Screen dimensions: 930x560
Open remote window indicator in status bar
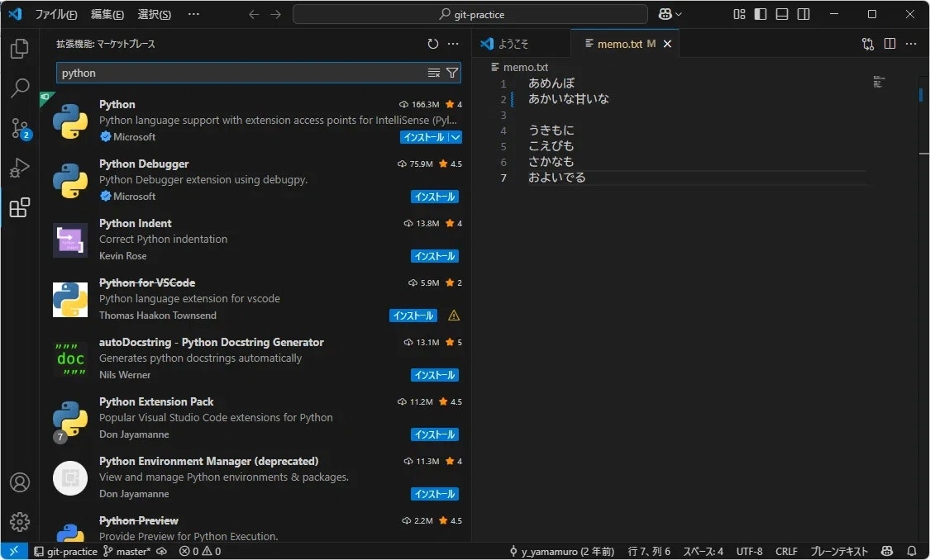tap(14, 551)
